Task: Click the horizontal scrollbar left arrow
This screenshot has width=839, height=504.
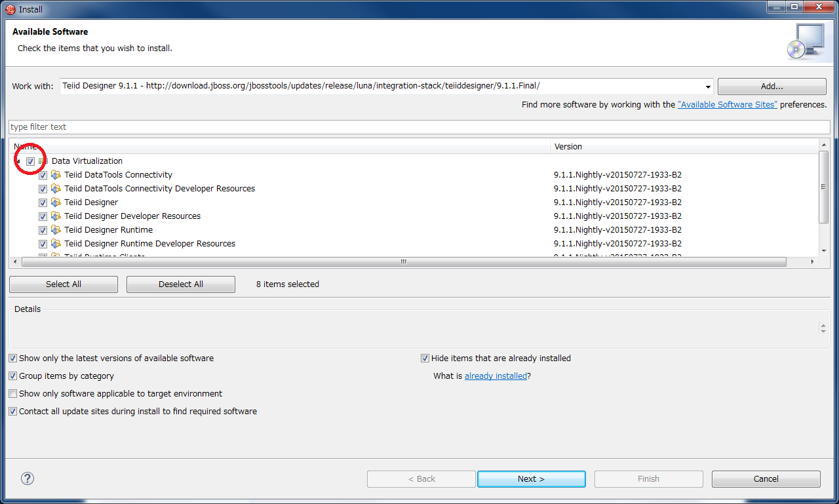Action: coord(15,262)
